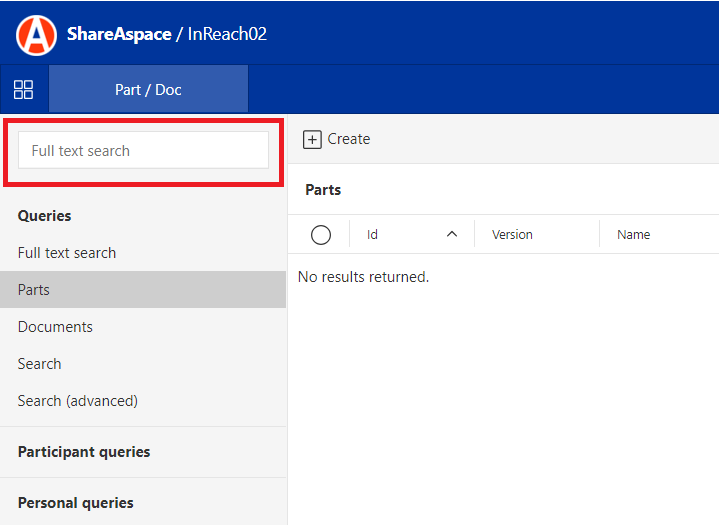Screen dimensions: 719x525
Task: Select the Parts query in sidebar
Action: 143,289
